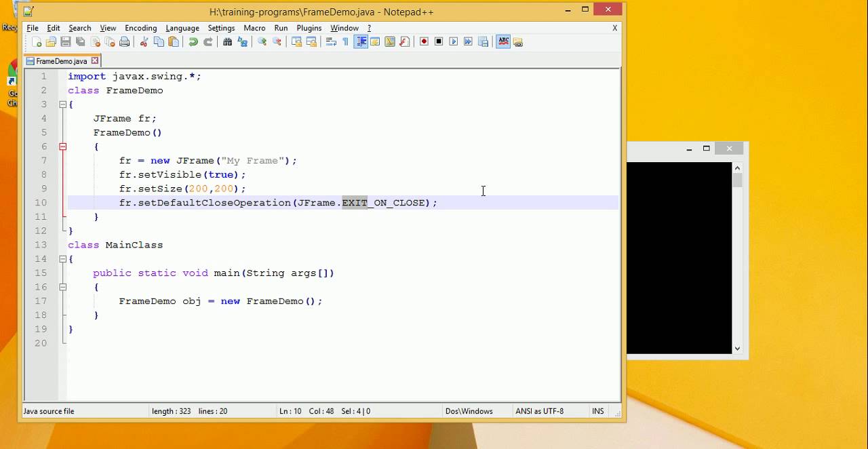The height and width of the screenshot is (449, 868).
Task: Undo last edit with green arrow
Action: (193, 42)
